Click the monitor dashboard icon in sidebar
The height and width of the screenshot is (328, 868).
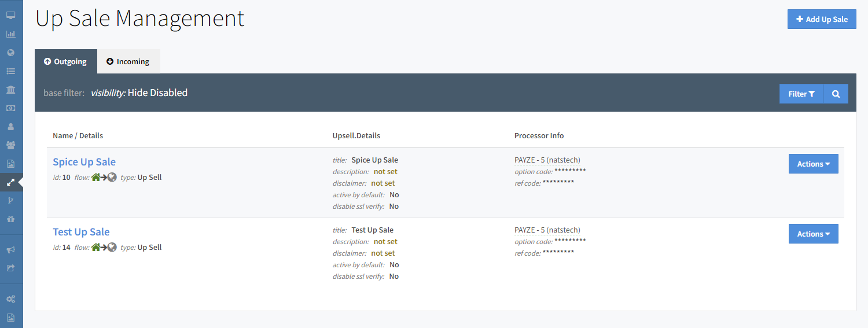click(10, 16)
